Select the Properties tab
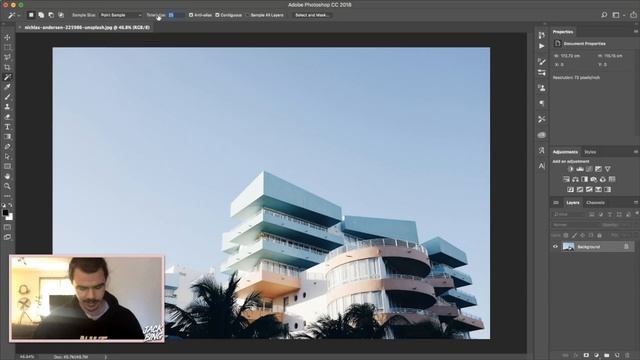Viewport: 640px width, 360px height. click(563, 31)
